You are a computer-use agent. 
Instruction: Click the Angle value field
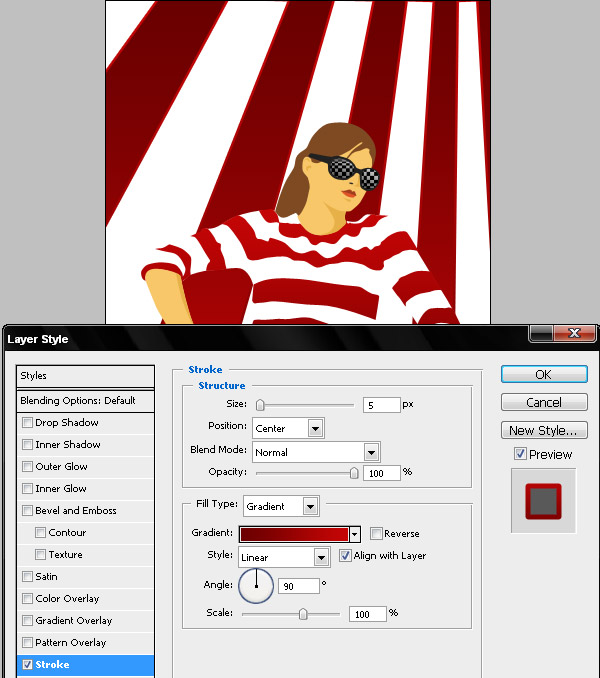coord(299,586)
